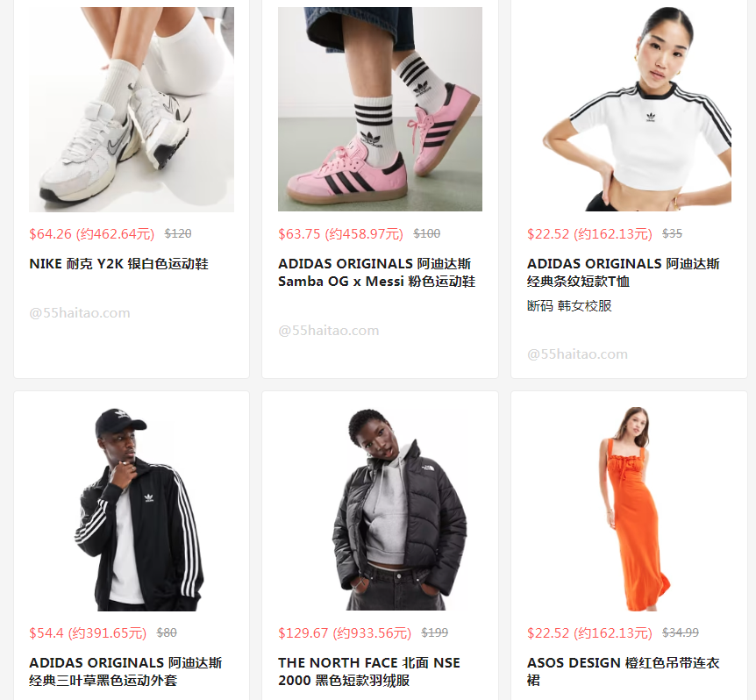Open the Nike Y2K silver sneakers photo
756x700 pixels.
point(132,110)
